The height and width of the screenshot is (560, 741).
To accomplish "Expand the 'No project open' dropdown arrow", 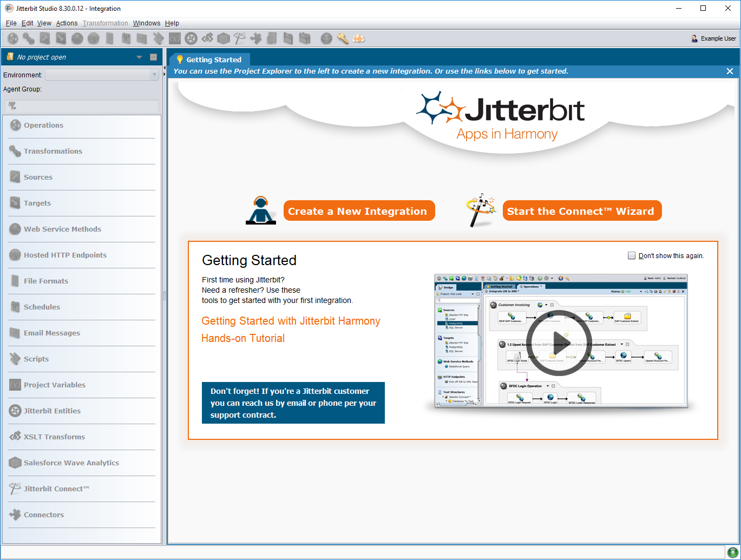I will point(139,57).
